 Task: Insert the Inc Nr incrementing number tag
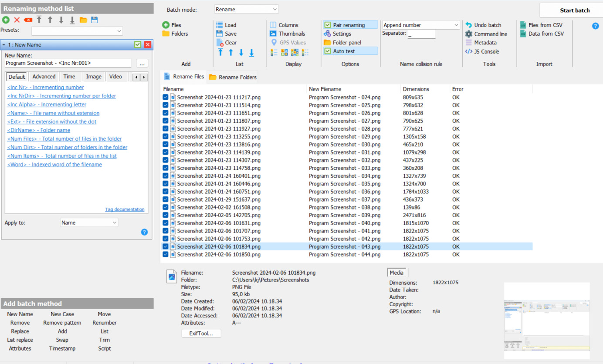(x=45, y=88)
